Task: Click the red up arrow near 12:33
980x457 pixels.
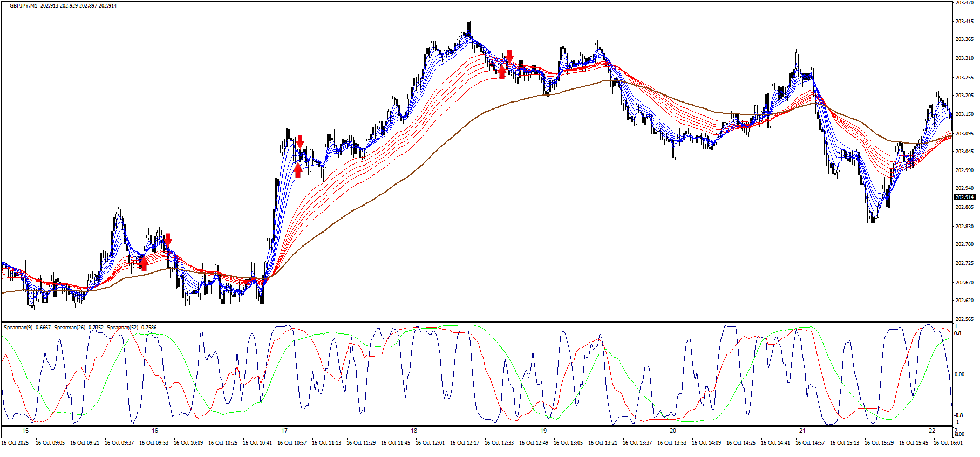Action: tap(502, 72)
